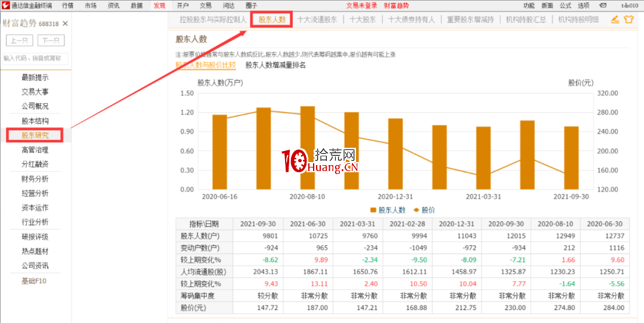Open the 行情 menu
This screenshot has height=323, width=644.
(68, 6)
